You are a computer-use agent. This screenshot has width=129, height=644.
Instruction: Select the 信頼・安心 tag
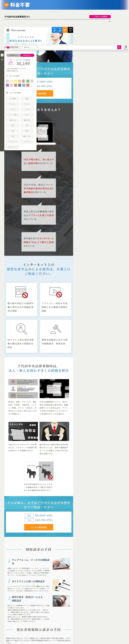[x=13, y=120]
